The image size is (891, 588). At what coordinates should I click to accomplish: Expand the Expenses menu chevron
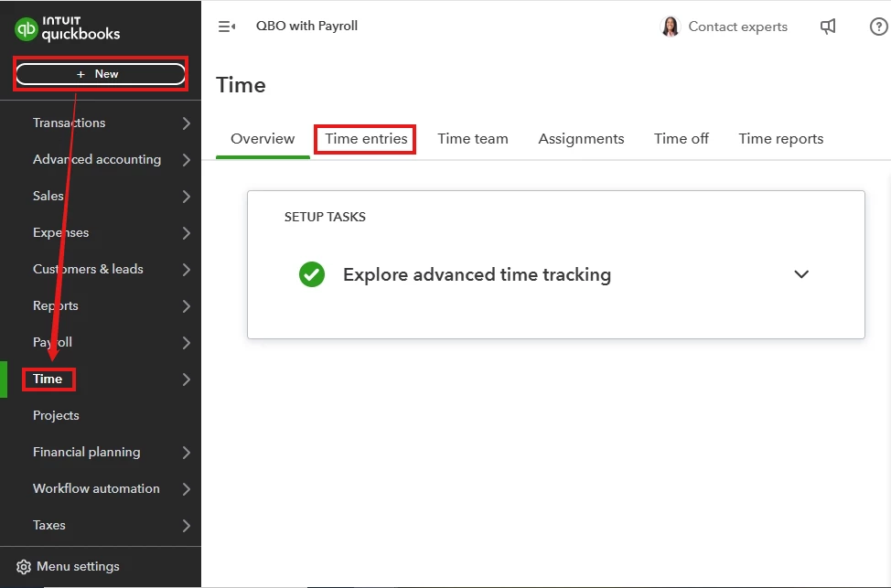187,233
